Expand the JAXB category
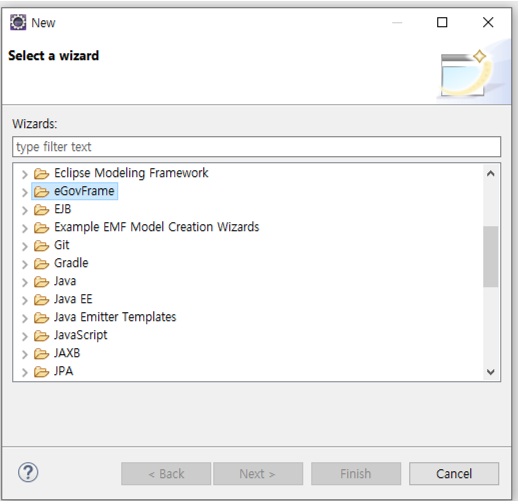This screenshot has width=518, height=501. point(25,354)
